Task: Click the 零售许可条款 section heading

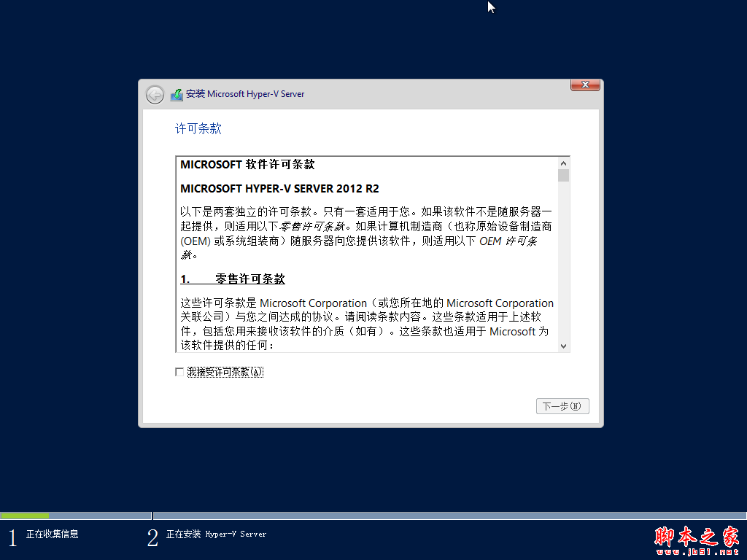Action: tap(233, 279)
